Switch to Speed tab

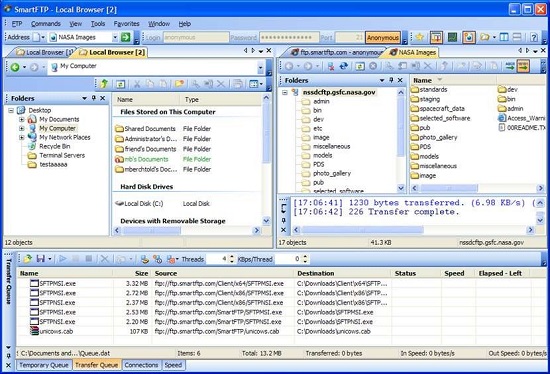tap(173, 365)
